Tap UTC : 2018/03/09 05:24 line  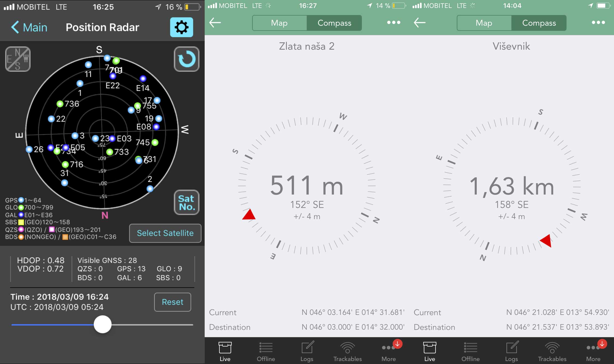pos(57,307)
